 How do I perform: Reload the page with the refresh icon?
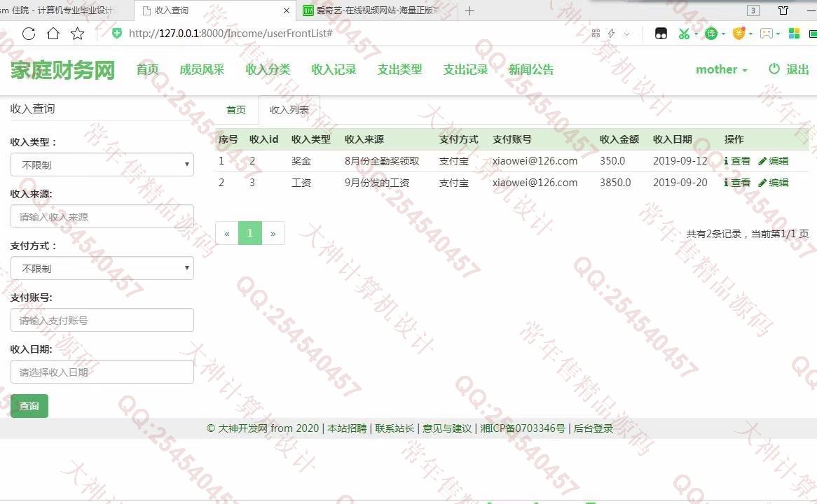tap(29, 34)
